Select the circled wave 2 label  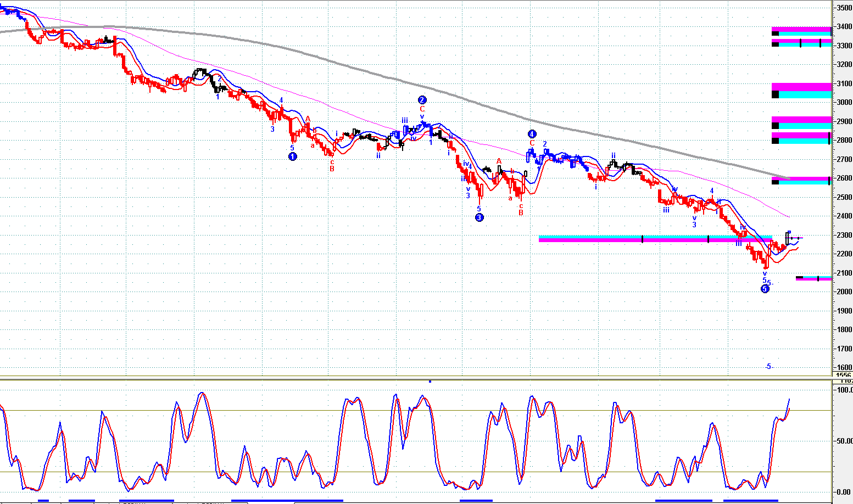point(422,100)
